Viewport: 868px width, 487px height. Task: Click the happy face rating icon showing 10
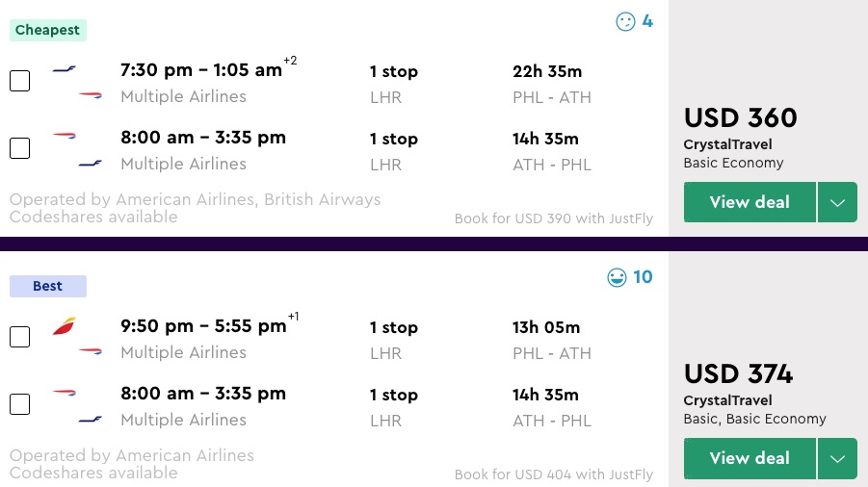point(618,277)
